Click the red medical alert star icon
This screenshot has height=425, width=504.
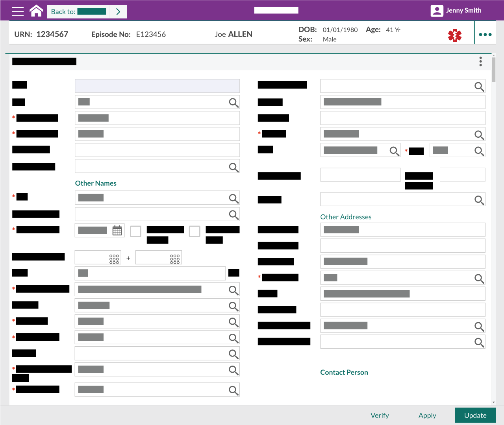(455, 35)
